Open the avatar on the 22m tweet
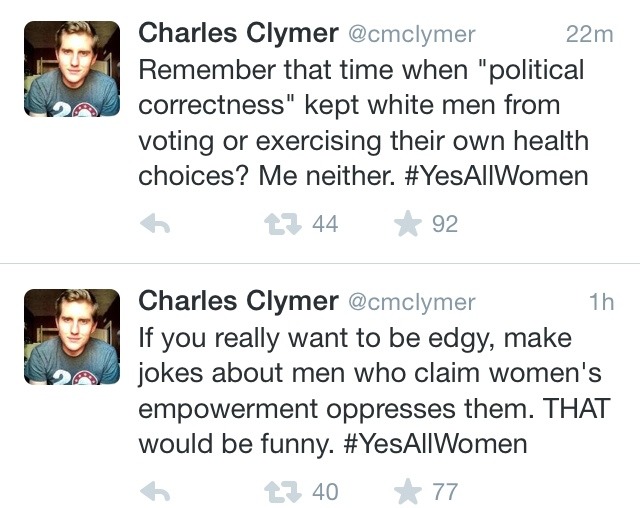The width and height of the screenshot is (640, 508). tap(72, 70)
